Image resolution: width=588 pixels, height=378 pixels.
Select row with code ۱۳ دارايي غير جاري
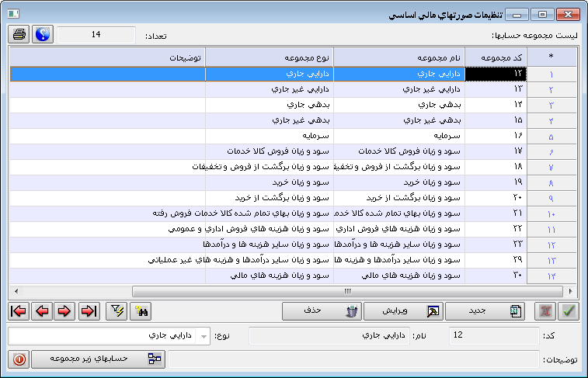pos(294,89)
